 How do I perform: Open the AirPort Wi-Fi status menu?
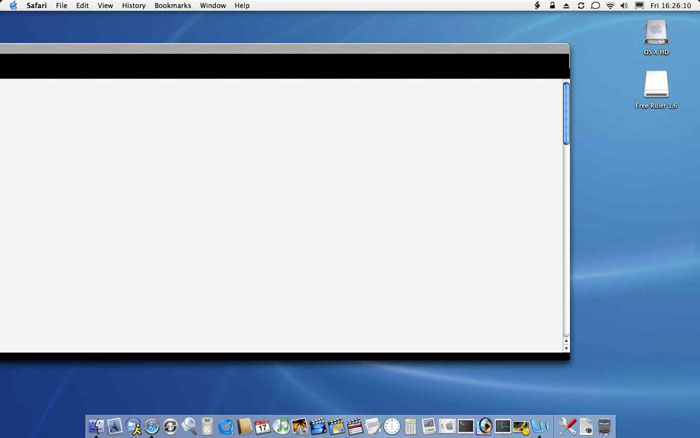coord(610,5)
